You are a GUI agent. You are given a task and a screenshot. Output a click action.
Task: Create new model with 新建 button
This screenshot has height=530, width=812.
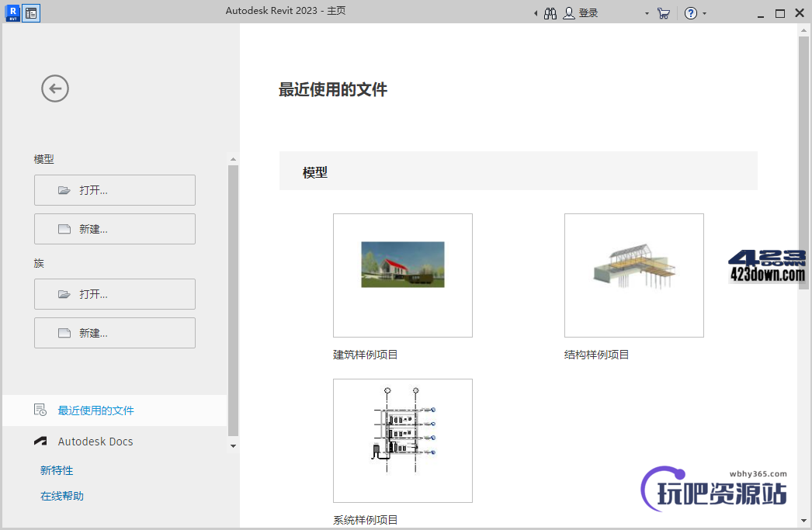114,229
